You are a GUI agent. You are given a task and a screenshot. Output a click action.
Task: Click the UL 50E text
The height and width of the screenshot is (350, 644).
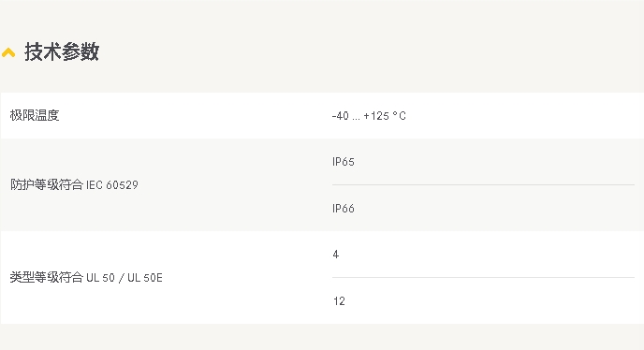pyautogui.click(x=145, y=278)
